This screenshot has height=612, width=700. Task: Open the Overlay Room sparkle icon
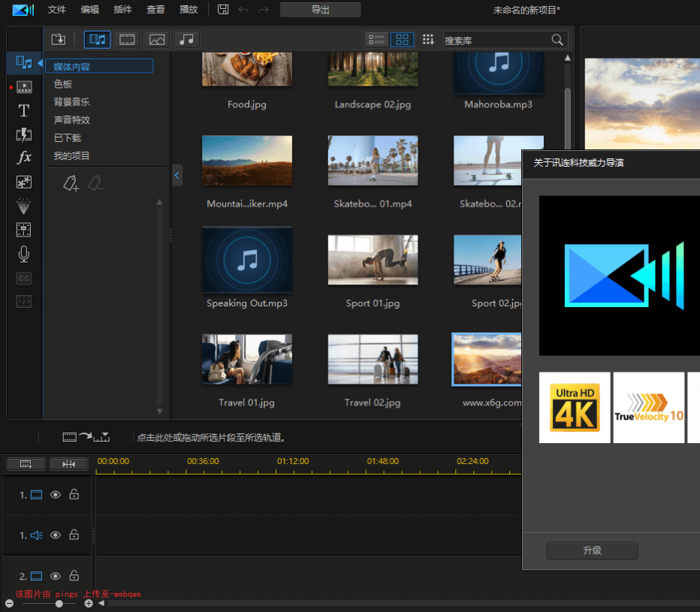(x=24, y=182)
